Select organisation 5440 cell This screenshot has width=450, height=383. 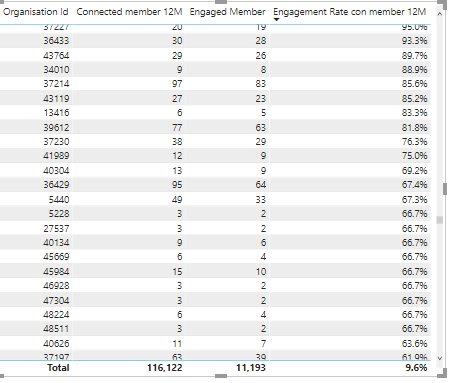pos(59,199)
